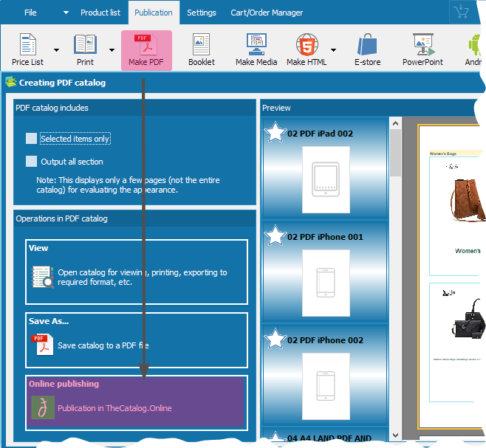Select the 02 PDF iPad 002 template
Image resolution: width=486 pixels, height=448 pixels.
click(326, 168)
